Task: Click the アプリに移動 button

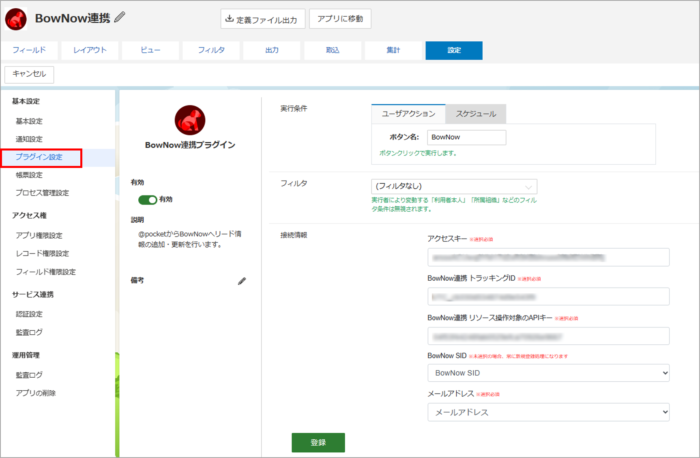Action: tap(340, 19)
